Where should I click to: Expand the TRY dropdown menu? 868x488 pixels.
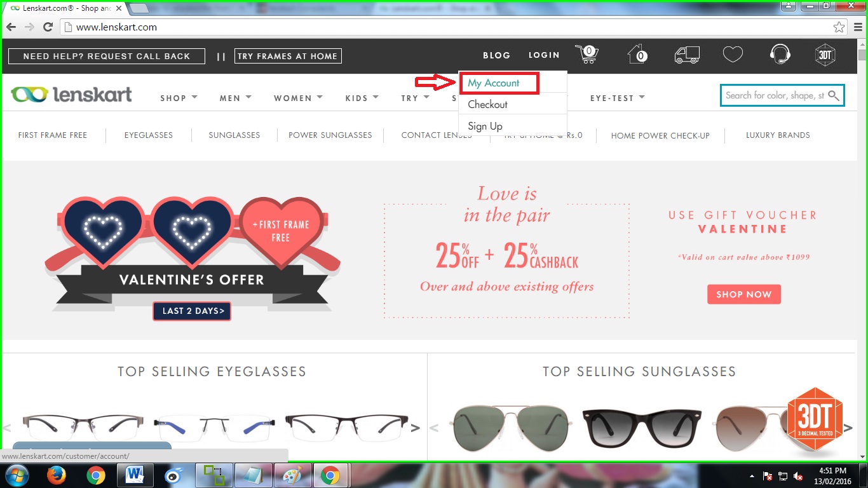(416, 98)
